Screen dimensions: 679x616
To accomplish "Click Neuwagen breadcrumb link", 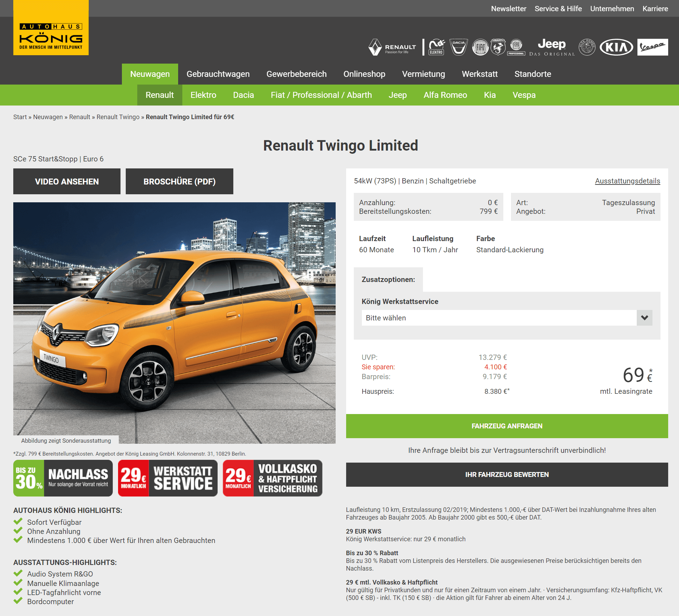I will [x=48, y=117].
